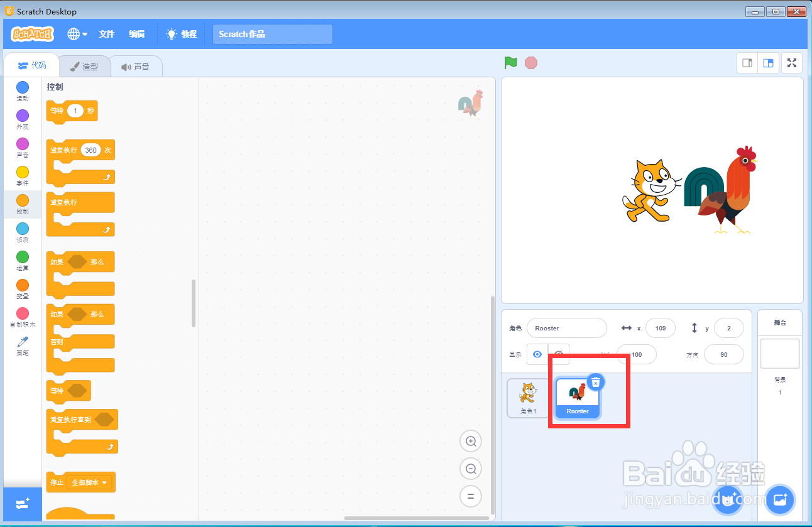
Task: Edit the x coordinate value 109
Action: (661, 328)
